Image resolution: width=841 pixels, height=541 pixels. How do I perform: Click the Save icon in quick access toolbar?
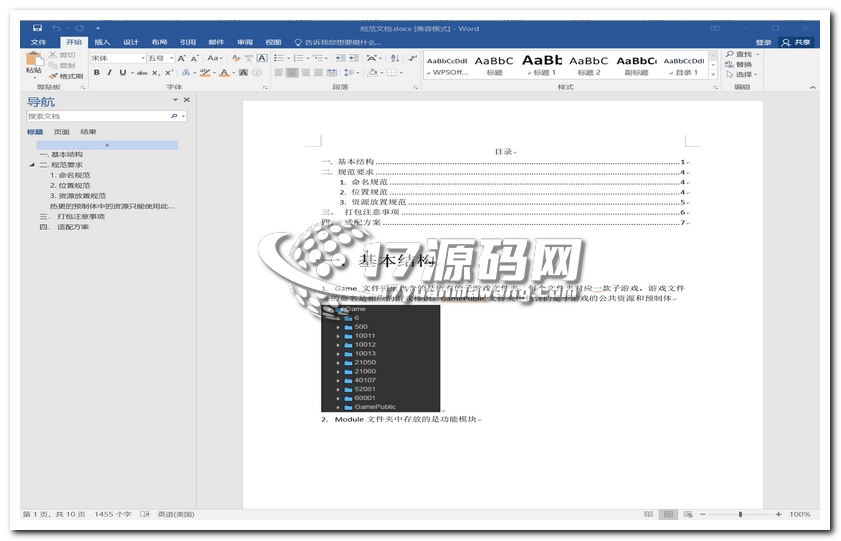[38, 28]
